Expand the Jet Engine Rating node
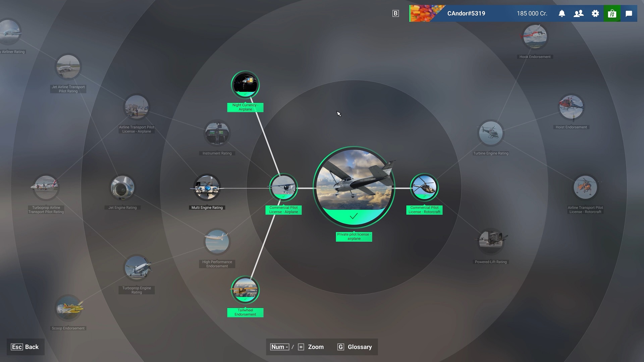The height and width of the screenshot is (362, 644). [122, 188]
